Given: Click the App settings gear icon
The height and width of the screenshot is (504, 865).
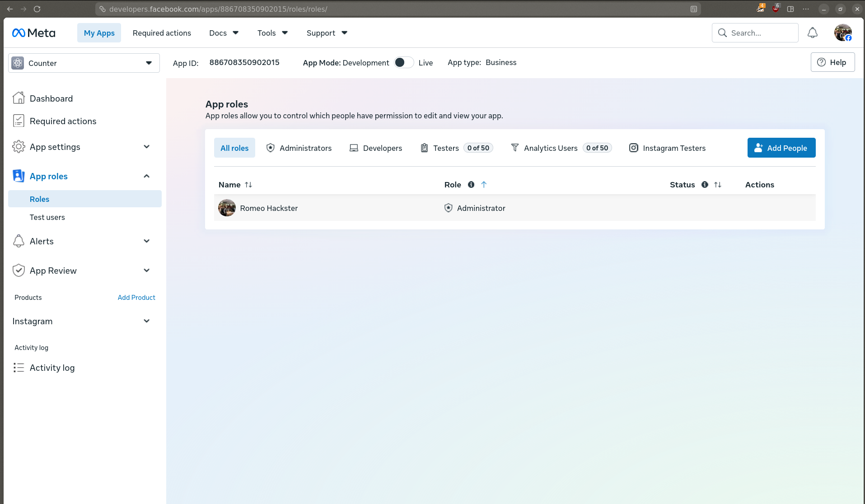Looking at the screenshot, I should tap(19, 146).
